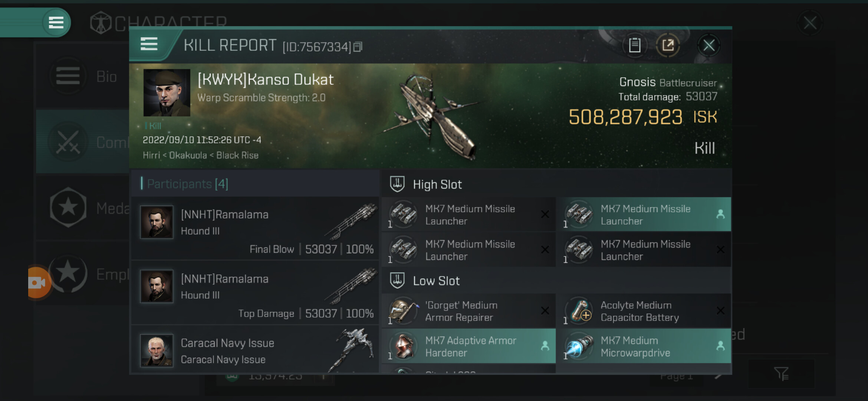The image size is (868, 401).
Task: Copy the kill report ID
Action: coord(358,47)
